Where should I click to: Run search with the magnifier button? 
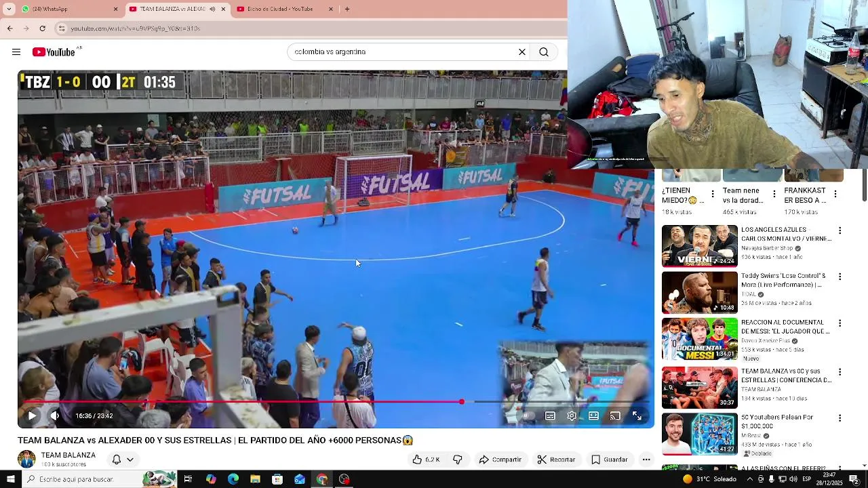[544, 52]
